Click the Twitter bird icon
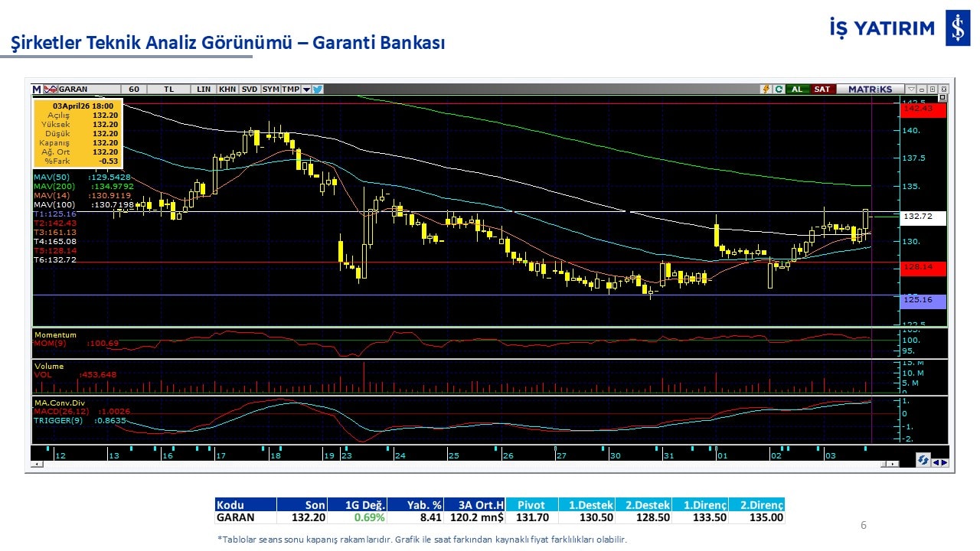This screenshot has width=980, height=551. [318, 90]
